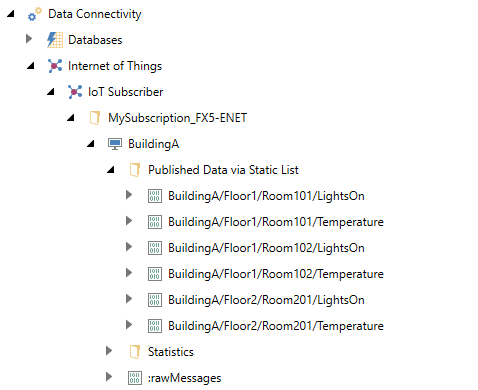The height and width of the screenshot is (390, 478).
Task: Select BuildingA/Floor2/Room201/Temperature tag
Action: (276, 326)
